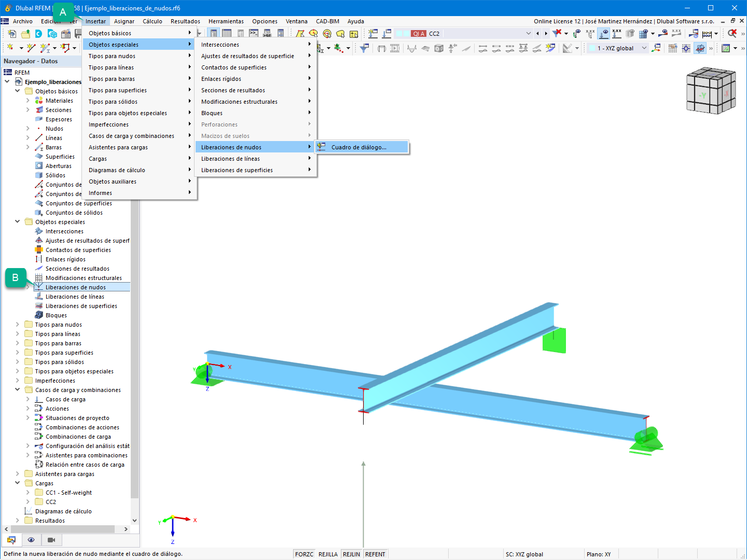Click the camera icon at the navigator bottom
The height and width of the screenshot is (560, 747).
coord(51,540)
